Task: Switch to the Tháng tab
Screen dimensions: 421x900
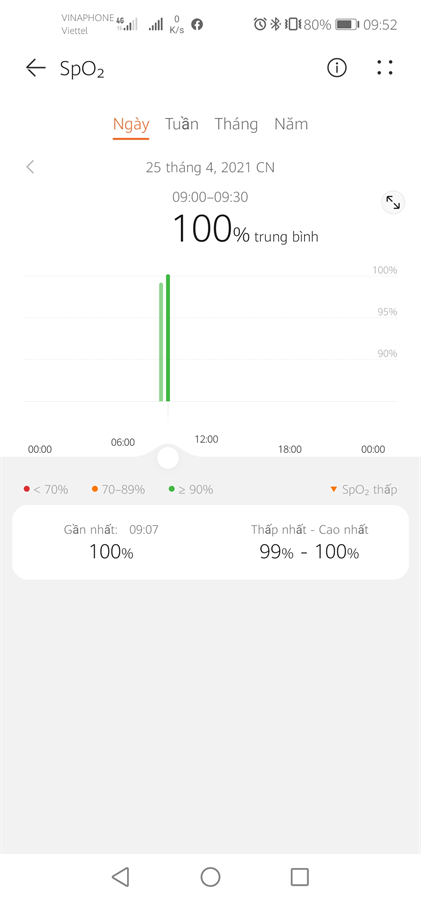Action: click(236, 125)
